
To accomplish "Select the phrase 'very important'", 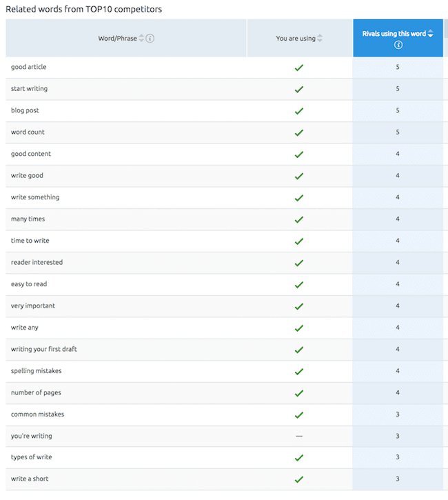I will [33, 306].
